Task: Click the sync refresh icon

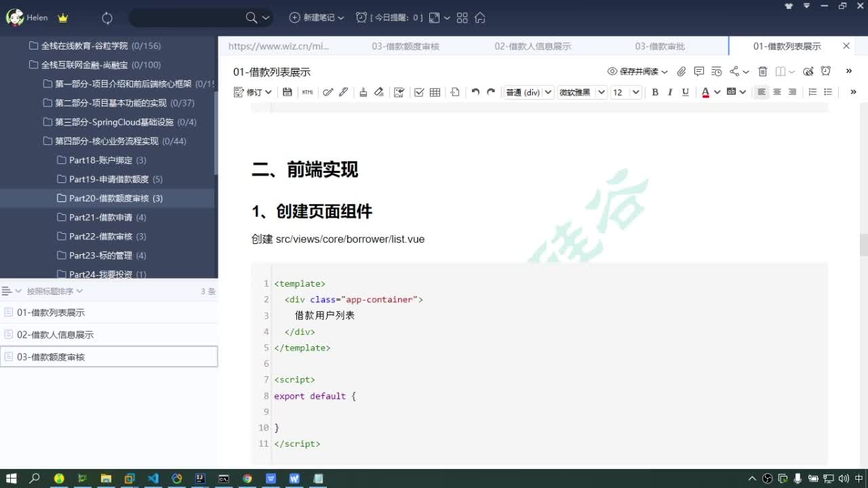Action: click(107, 18)
